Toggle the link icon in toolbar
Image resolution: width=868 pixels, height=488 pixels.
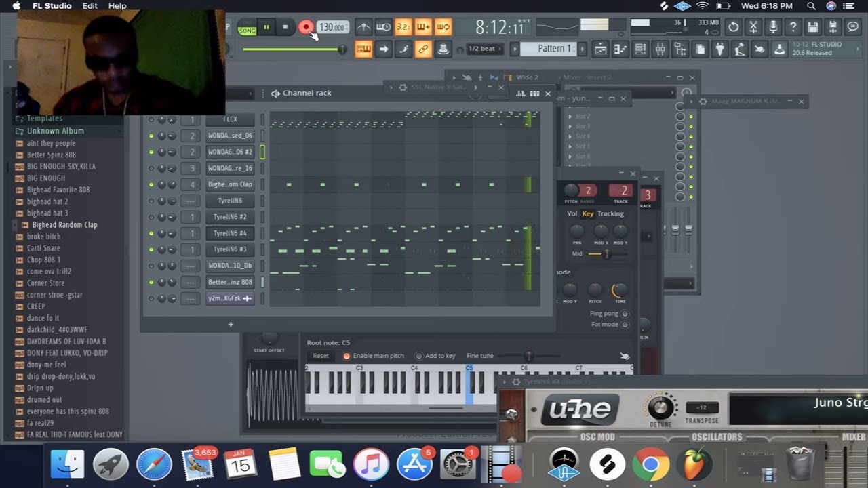click(423, 49)
